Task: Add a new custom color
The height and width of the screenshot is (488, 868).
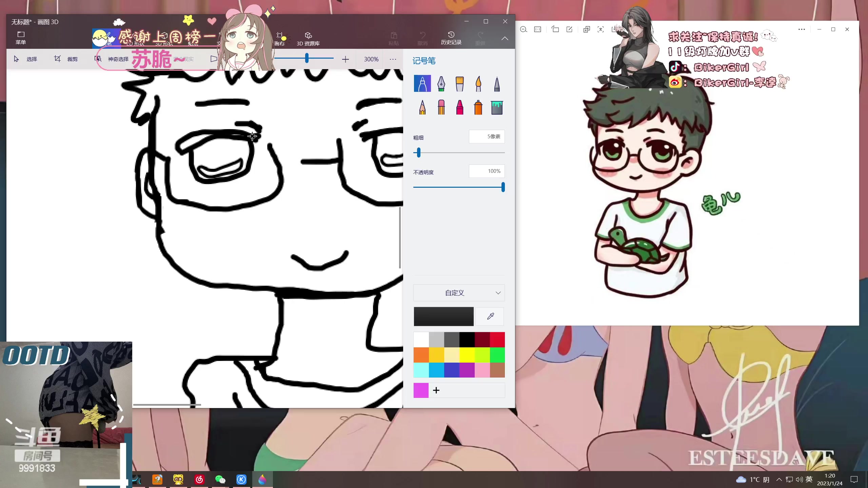Action: (436, 390)
